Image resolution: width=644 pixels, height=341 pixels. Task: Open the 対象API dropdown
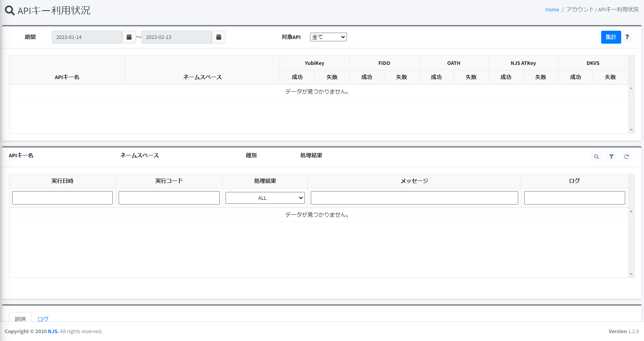pos(328,37)
